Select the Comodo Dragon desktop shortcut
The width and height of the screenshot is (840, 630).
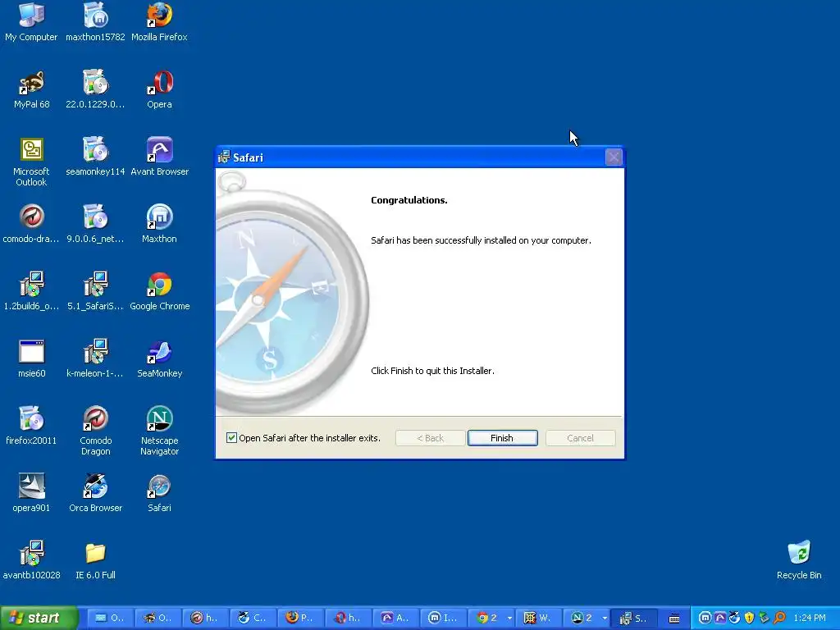point(95,431)
